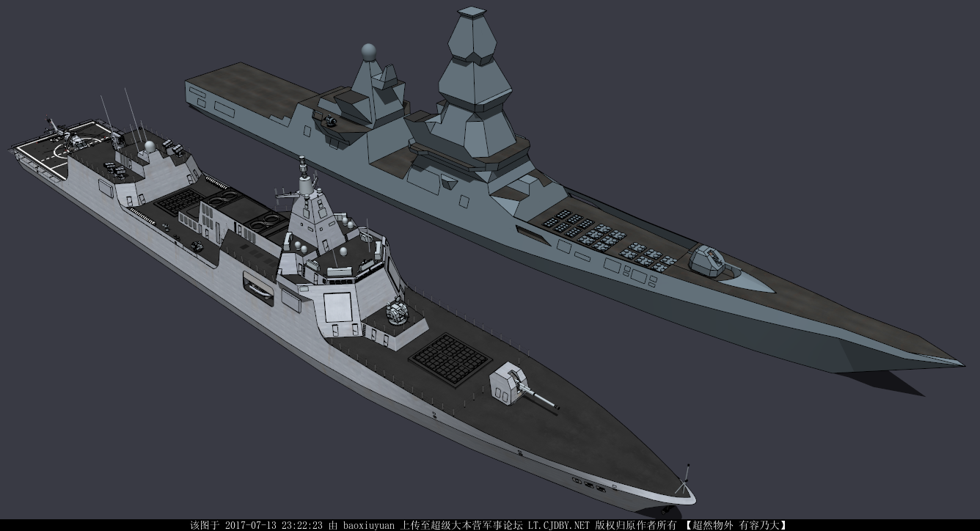980x531 pixels.
Task: Click the close-in weapon mount ahead of the front ship's bridge
Action: pos(397,312)
